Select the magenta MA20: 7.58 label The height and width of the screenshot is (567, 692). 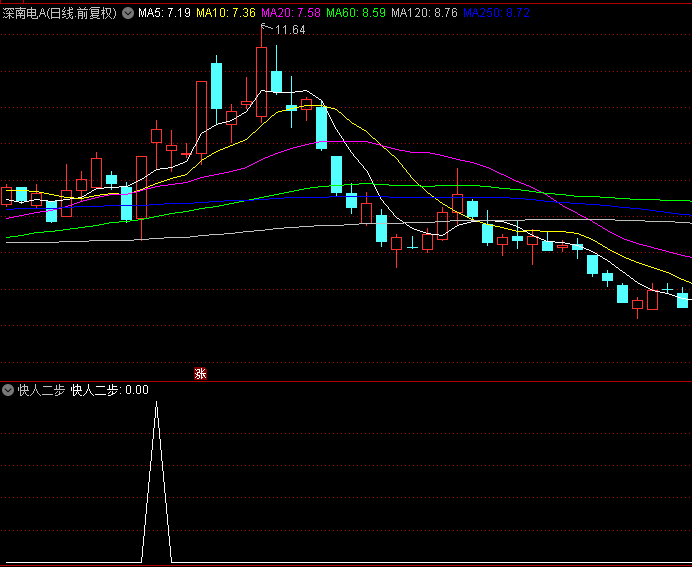coord(291,13)
